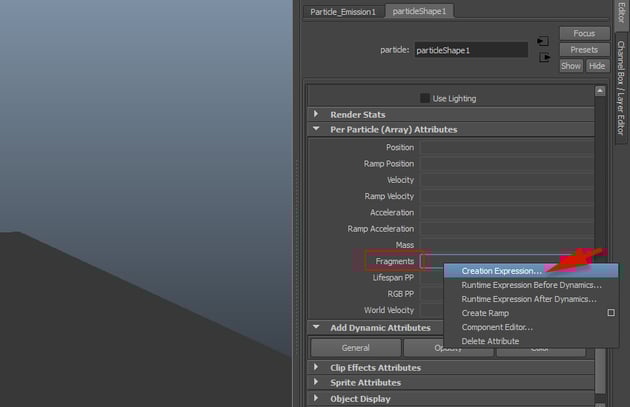Click the Hide button

tap(597, 66)
